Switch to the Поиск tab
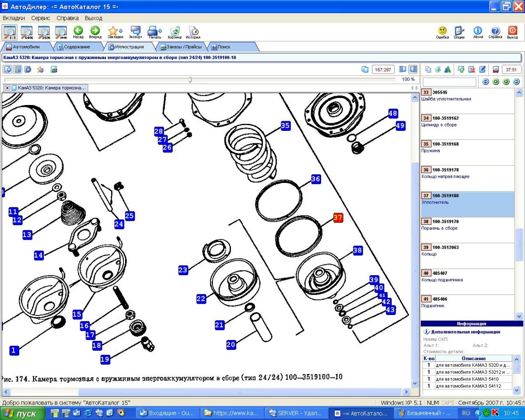The height and width of the screenshot is (420, 525). (224, 47)
